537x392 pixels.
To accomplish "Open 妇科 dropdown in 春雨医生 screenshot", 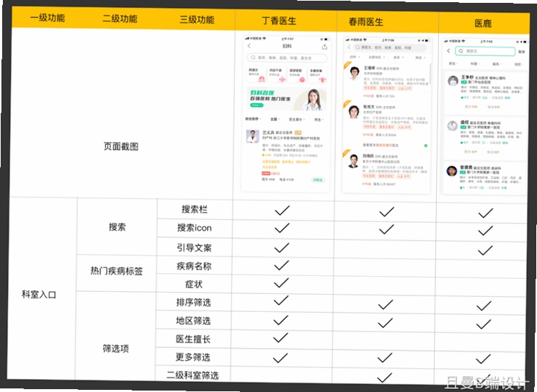I will [x=354, y=57].
